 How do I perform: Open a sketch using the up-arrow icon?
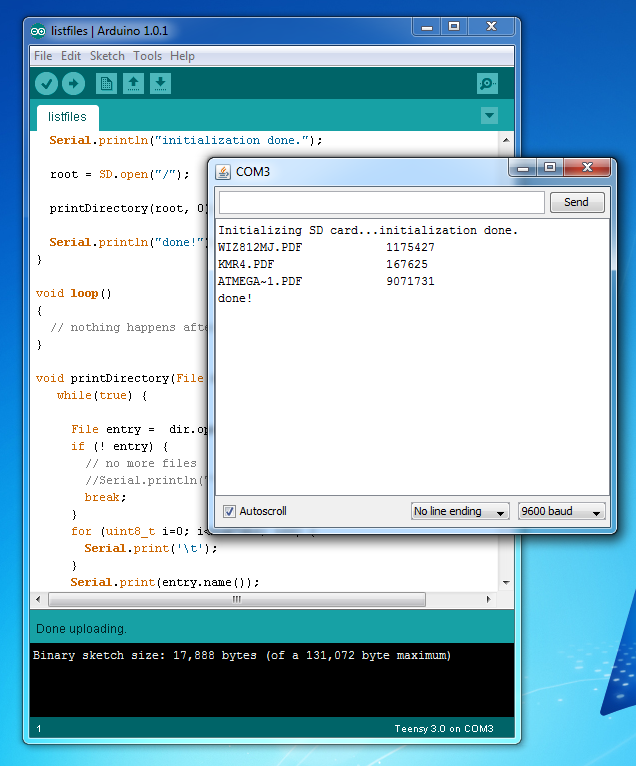pyautogui.click(x=133, y=84)
